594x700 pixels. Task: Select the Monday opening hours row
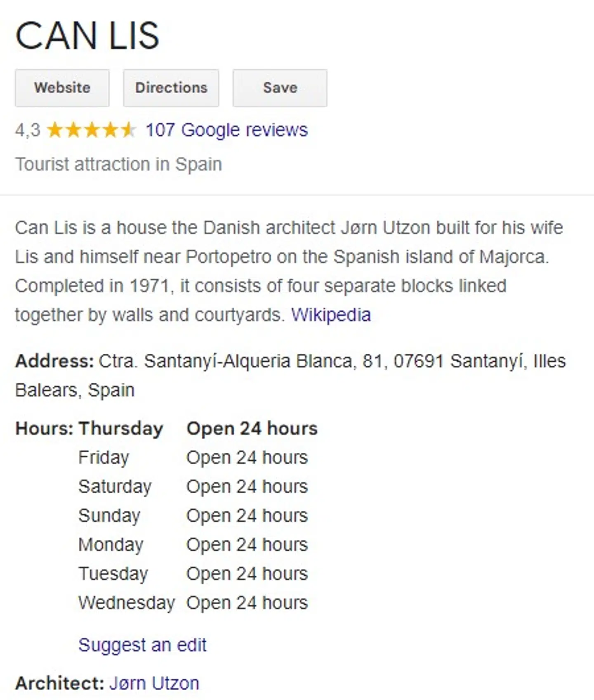[193, 545]
